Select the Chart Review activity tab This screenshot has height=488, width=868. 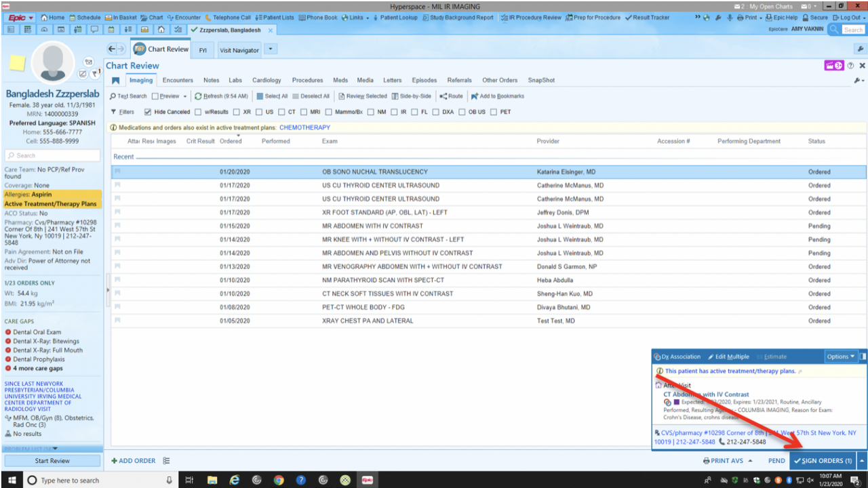coord(161,49)
